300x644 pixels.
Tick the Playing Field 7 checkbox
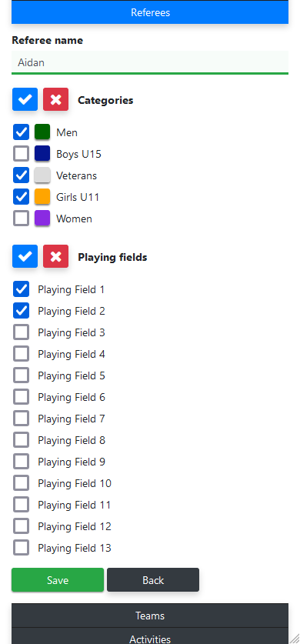pyautogui.click(x=22, y=419)
